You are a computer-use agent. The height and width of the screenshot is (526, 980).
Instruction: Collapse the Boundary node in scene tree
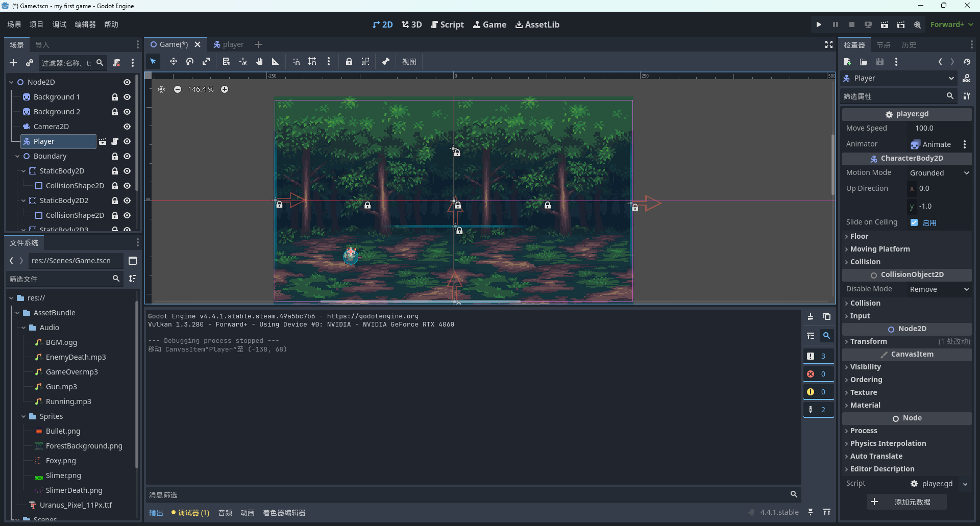pyautogui.click(x=17, y=156)
